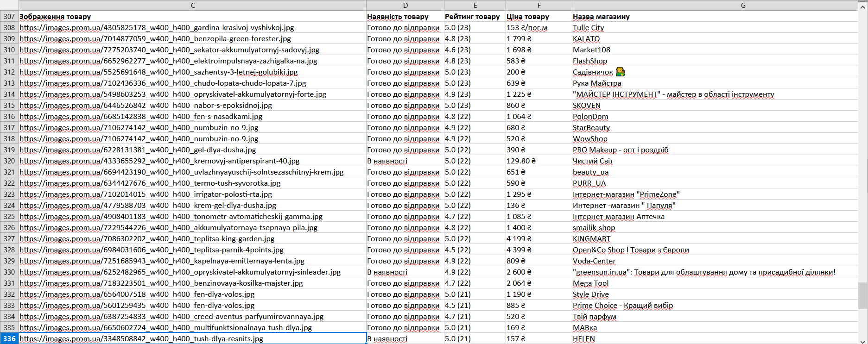
Task: Select the creed-aventus-parfyumirovannaya.jpg cell
Action: point(192,316)
